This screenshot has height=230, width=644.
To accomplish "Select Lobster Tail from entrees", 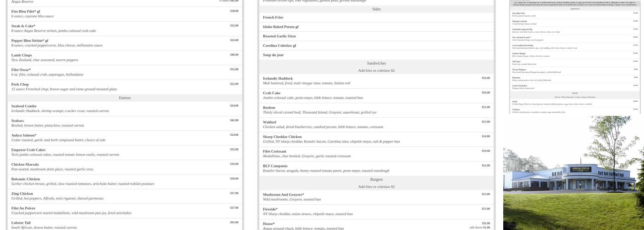I will [x=21, y=223].
